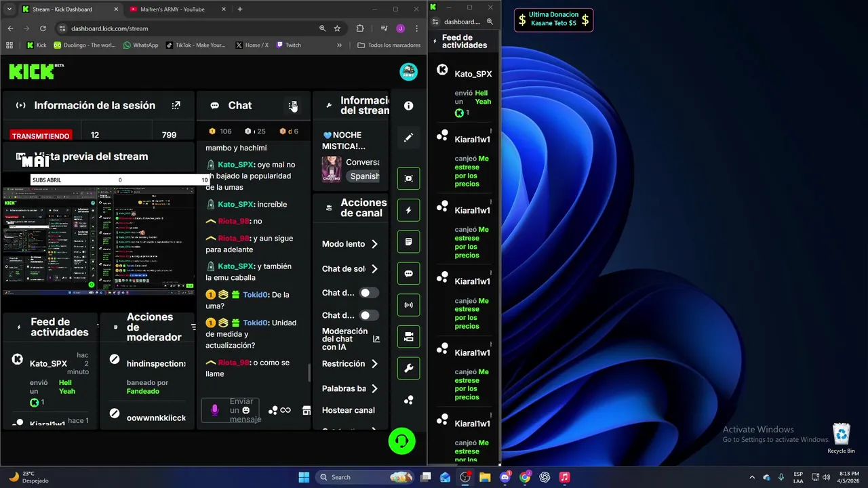Toggle the second Chat d... switch
Image resolution: width=868 pixels, height=488 pixels.
point(369,315)
